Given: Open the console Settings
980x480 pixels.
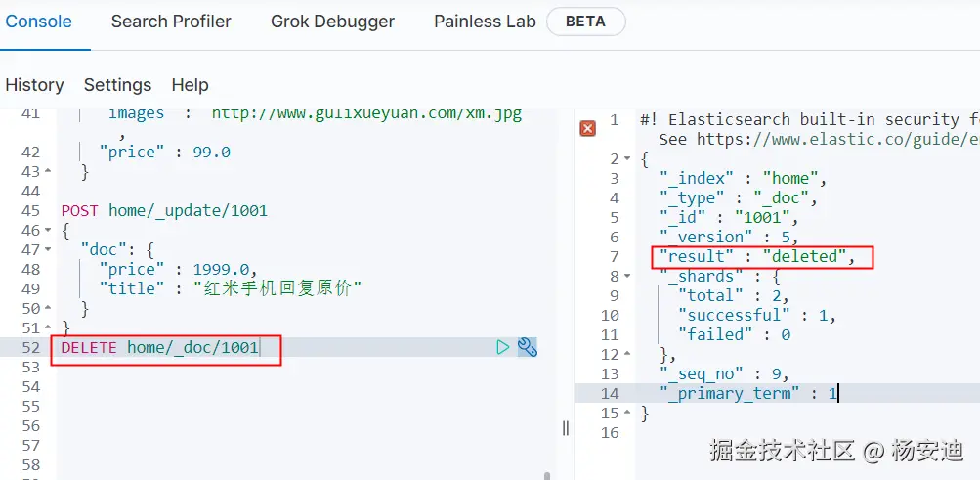Looking at the screenshot, I should coord(117,85).
